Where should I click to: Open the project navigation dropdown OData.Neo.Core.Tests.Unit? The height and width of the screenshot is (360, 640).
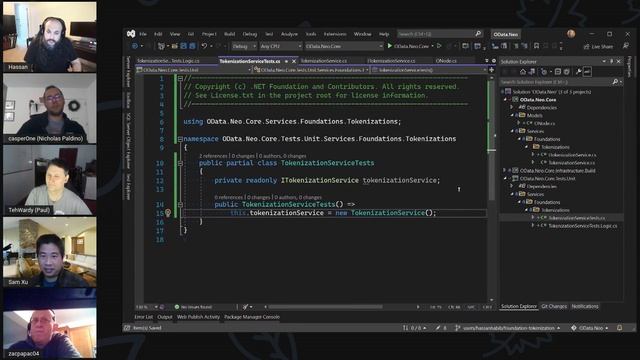coord(193,70)
